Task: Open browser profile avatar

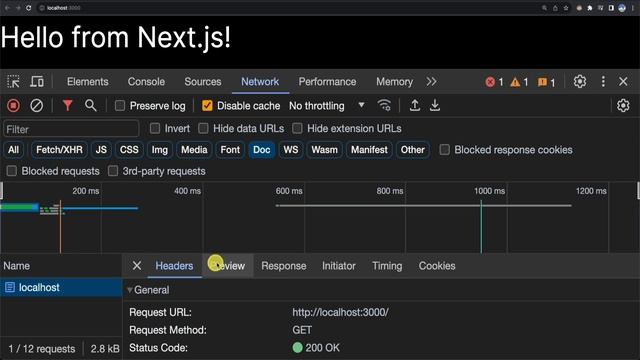Action: click(x=622, y=8)
